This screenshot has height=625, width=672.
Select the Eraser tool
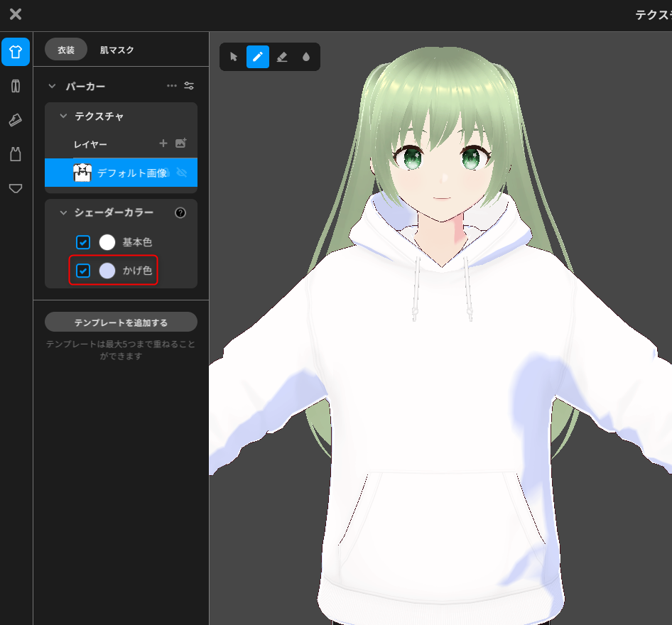click(x=282, y=57)
